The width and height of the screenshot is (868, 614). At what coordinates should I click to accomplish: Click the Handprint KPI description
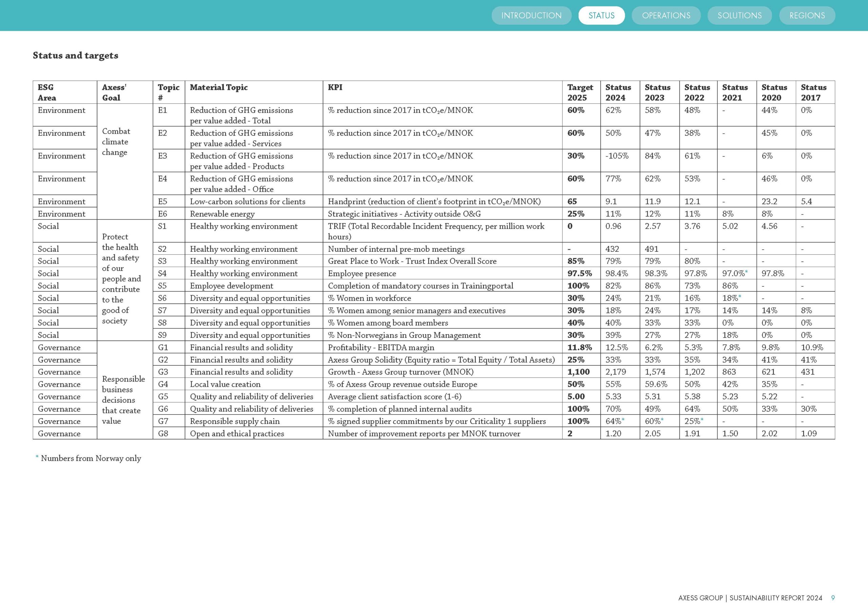[x=434, y=202]
